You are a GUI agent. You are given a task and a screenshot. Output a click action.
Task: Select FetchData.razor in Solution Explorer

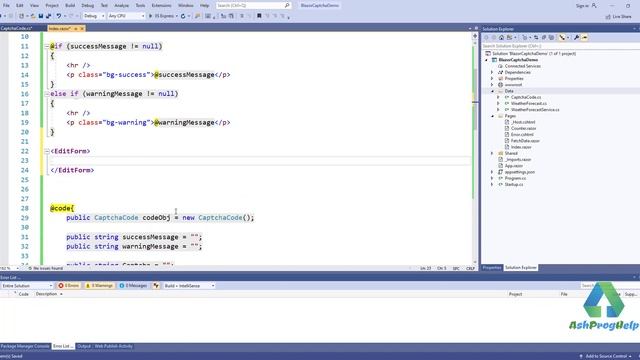pos(525,141)
